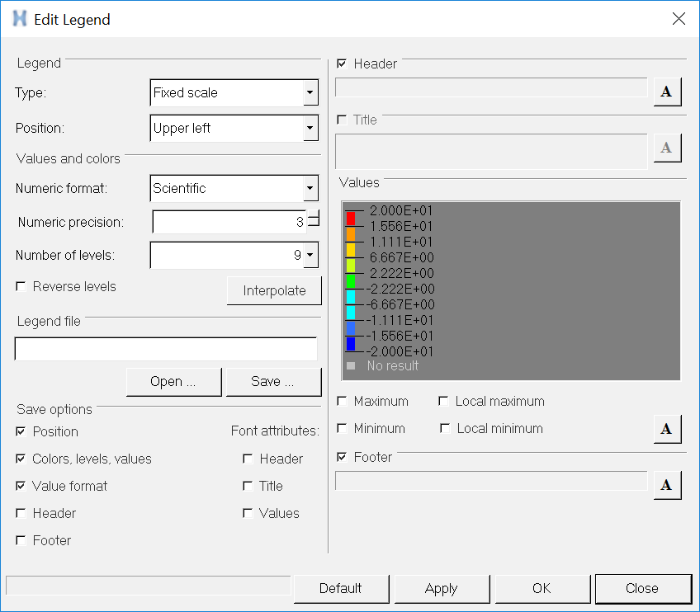Expand the legend Type dropdown
The height and width of the screenshot is (612, 700).
coord(310,92)
